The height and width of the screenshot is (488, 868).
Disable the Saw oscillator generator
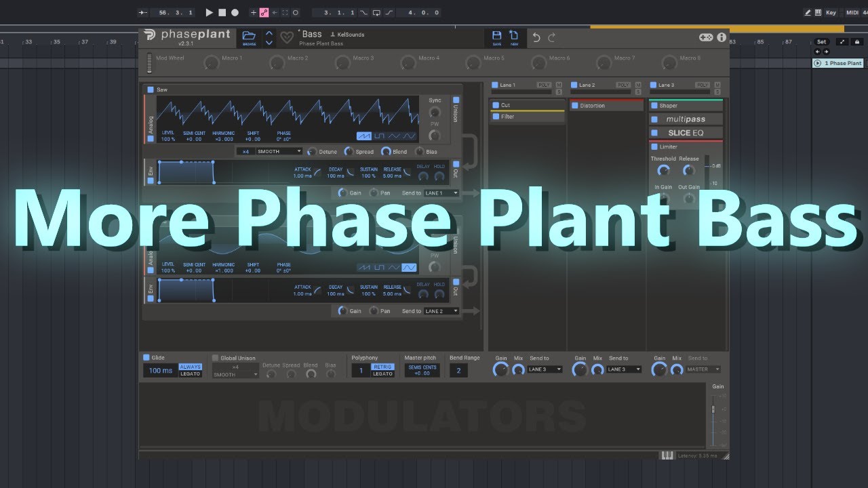tap(151, 89)
